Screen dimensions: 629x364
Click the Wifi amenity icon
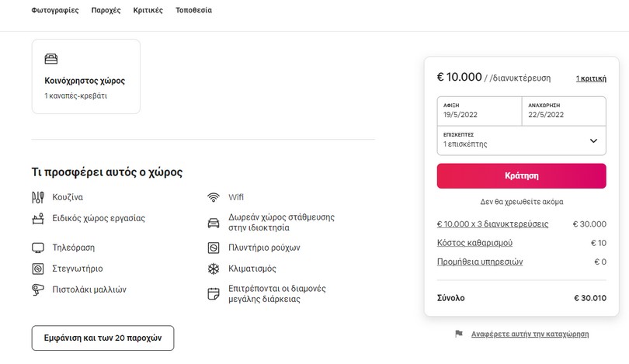[214, 197]
